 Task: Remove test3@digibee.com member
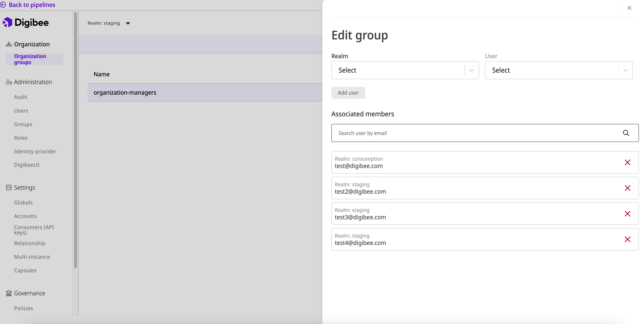[627, 214]
